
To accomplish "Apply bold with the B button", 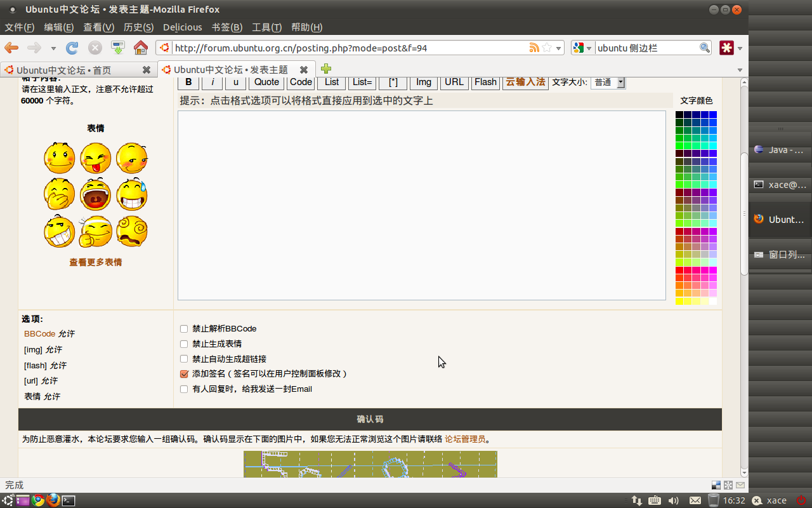I will 188,83.
